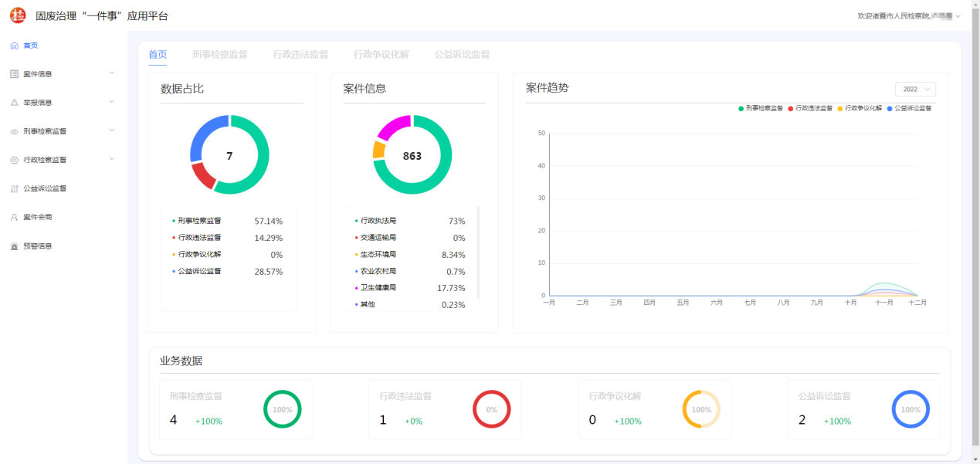Image resolution: width=980 pixels, height=464 pixels.
Task: Open the user account dropdown arrow
Action: [x=958, y=16]
